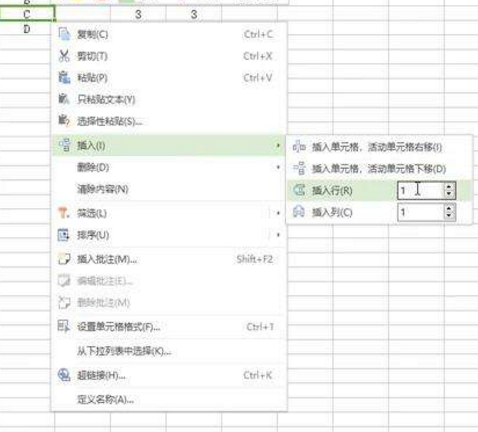Choose Define name (定义名称) entry

(x=169, y=399)
